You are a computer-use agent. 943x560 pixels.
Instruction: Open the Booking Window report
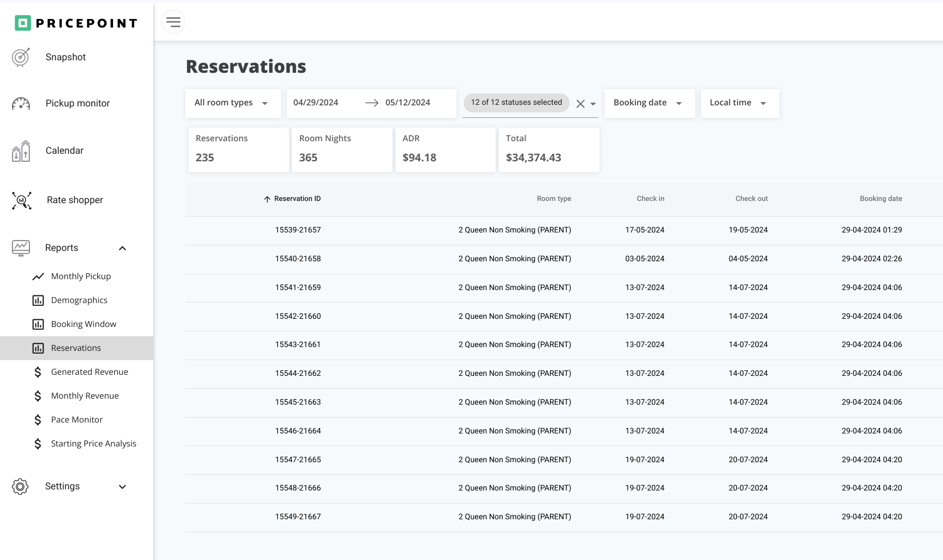coord(83,324)
